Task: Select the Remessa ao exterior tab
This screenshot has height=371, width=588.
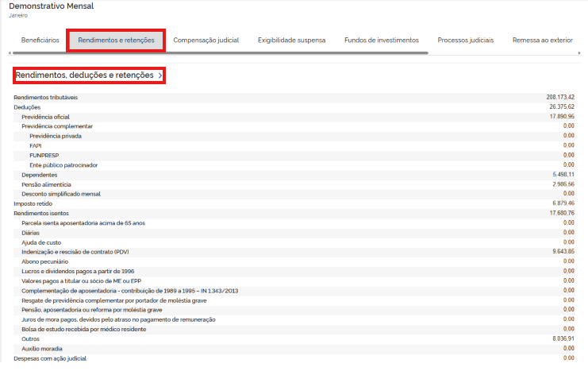Action: (x=542, y=41)
